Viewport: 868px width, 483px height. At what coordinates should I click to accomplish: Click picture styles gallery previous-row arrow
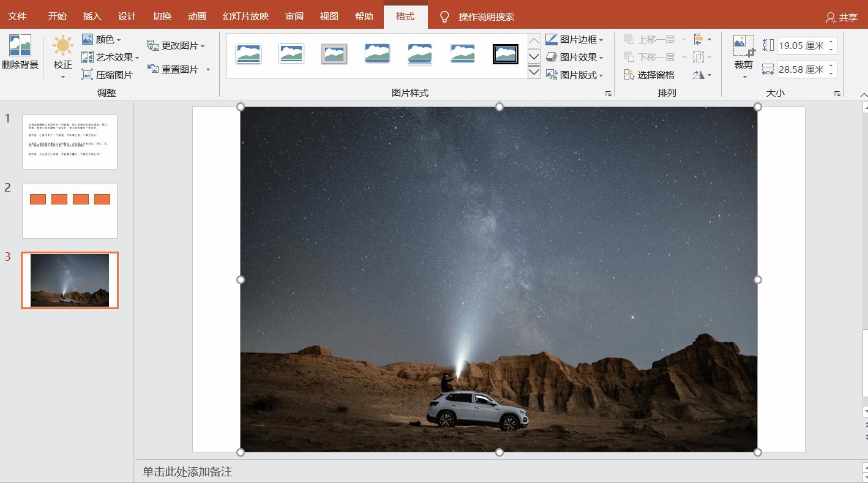(534, 41)
